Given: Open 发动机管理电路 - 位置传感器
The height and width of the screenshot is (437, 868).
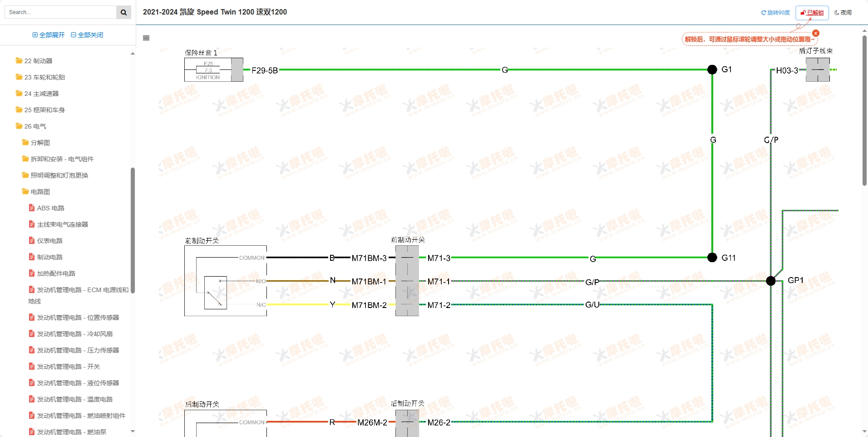Looking at the screenshot, I should point(78,318).
